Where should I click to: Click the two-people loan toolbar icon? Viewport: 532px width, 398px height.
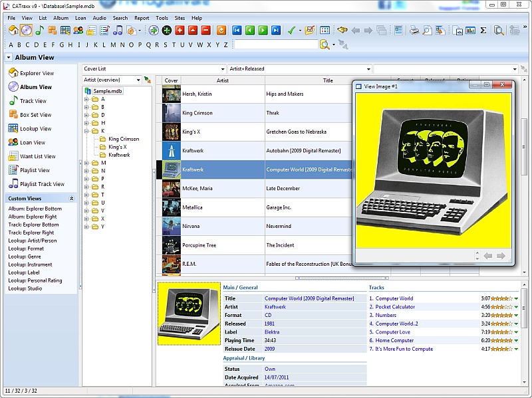coord(78,31)
